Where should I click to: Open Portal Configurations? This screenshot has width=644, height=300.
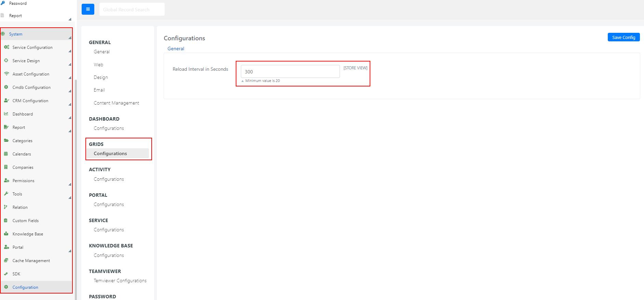tap(109, 204)
